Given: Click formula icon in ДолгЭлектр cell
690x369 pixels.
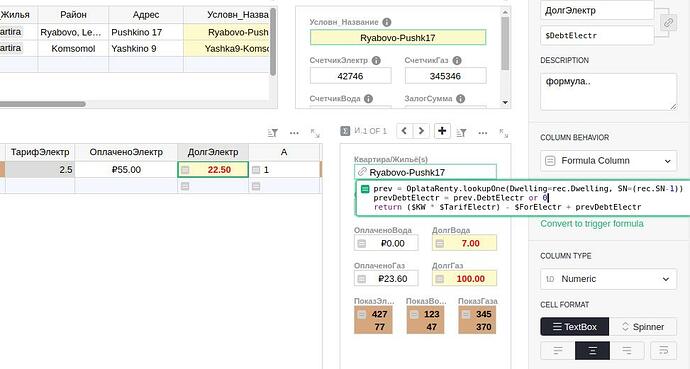Looking at the screenshot, I should [x=185, y=170].
